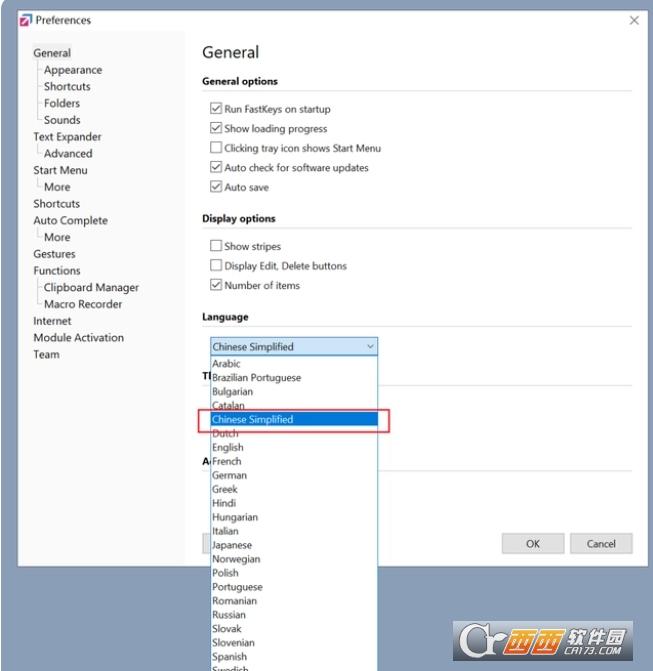
Task: Toggle the Auto save checkbox
Action: [216, 187]
